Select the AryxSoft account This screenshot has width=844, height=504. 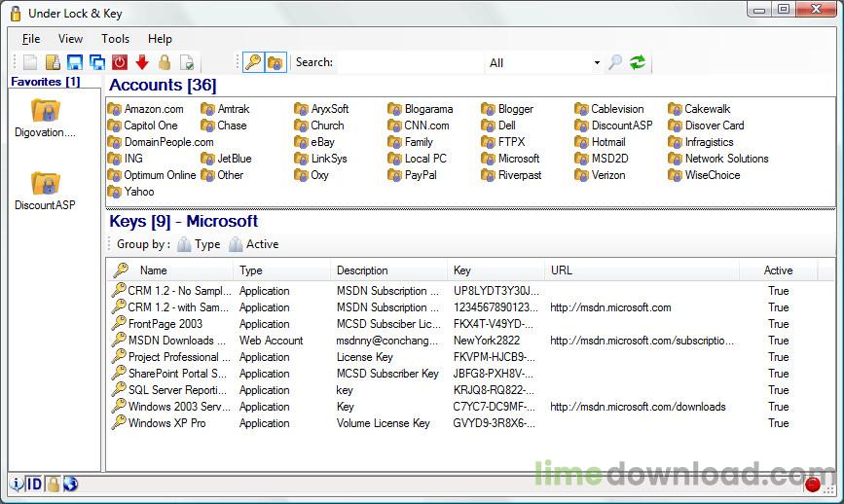[x=321, y=109]
